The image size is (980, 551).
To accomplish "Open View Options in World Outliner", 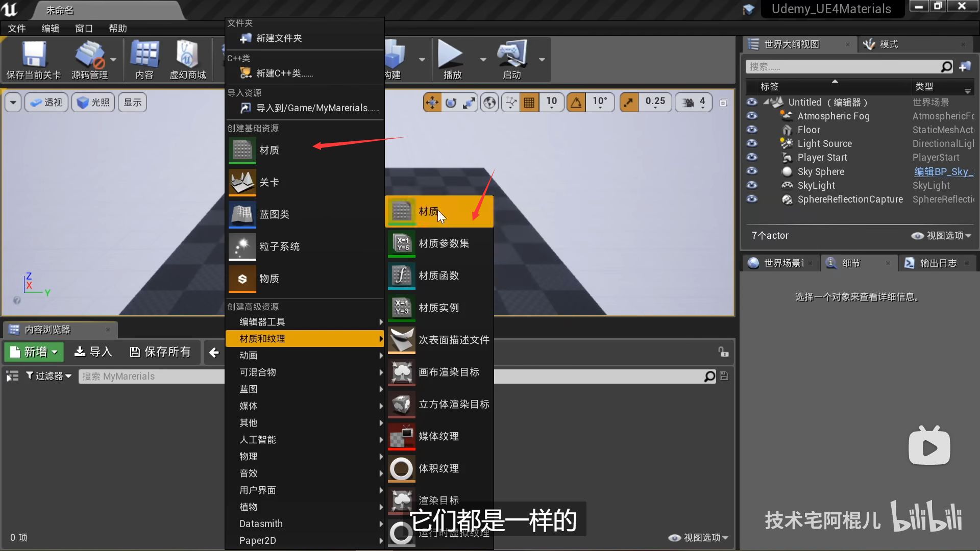I will [x=942, y=235].
